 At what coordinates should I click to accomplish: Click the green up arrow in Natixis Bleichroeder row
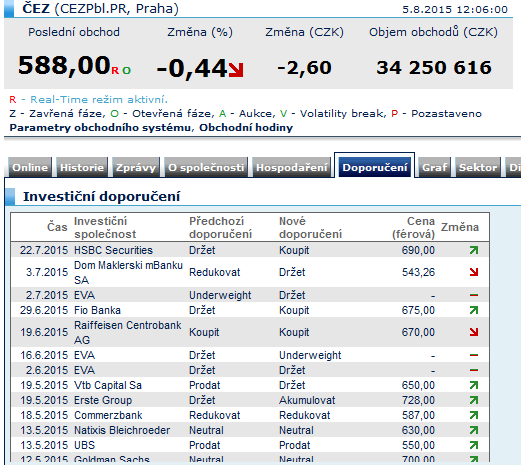[x=474, y=430]
